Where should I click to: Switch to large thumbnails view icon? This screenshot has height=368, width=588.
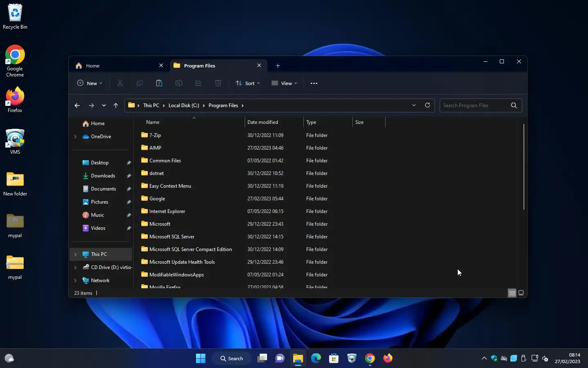point(521,293)
